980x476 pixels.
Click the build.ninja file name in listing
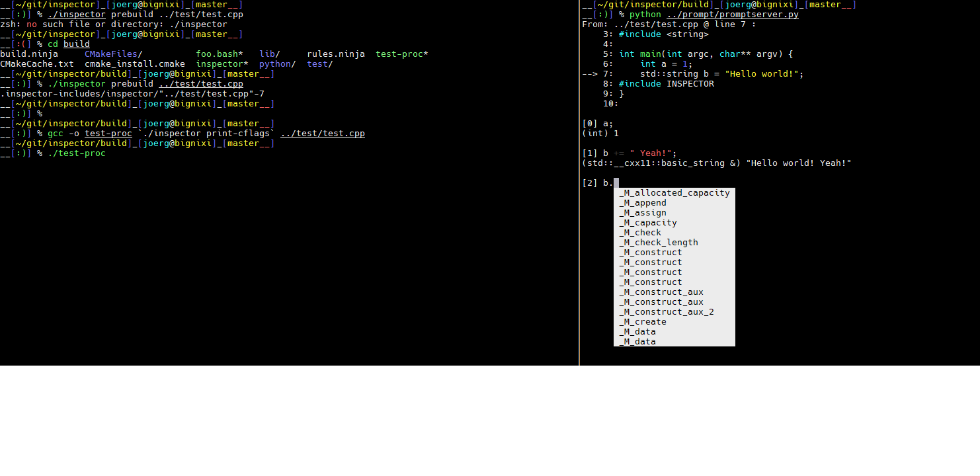pos(29,54)
